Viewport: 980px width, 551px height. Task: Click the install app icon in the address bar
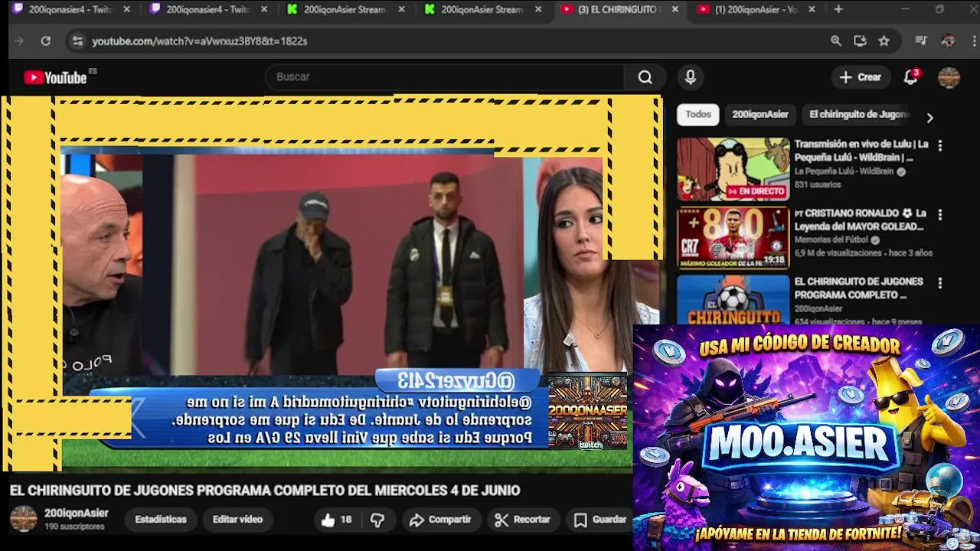point(860,41)
